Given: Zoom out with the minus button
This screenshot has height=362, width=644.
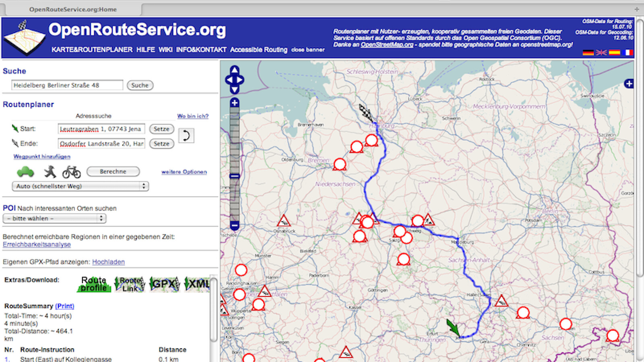Looking at the screenshot, I should [x=235, y=225].
